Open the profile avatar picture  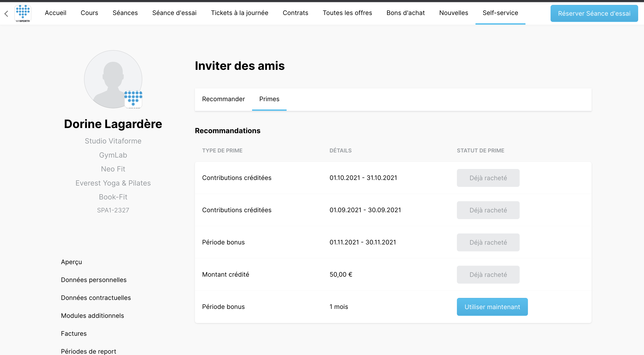point(113,79)
